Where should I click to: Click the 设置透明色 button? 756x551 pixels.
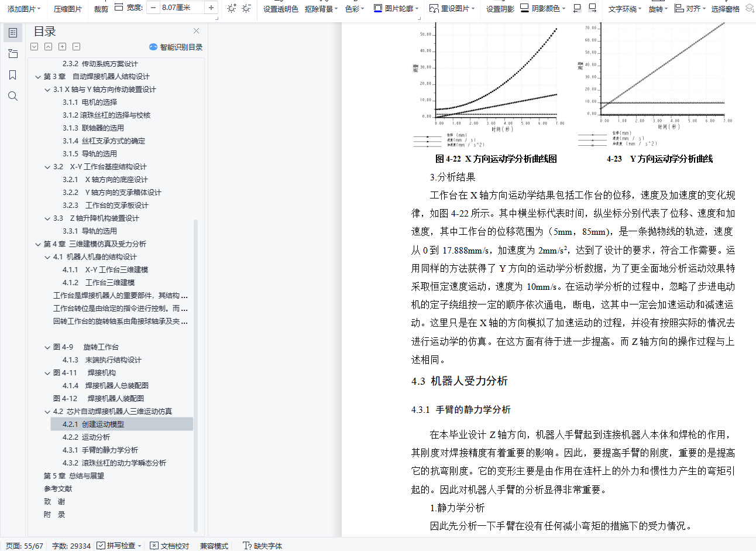coord(281,9)
